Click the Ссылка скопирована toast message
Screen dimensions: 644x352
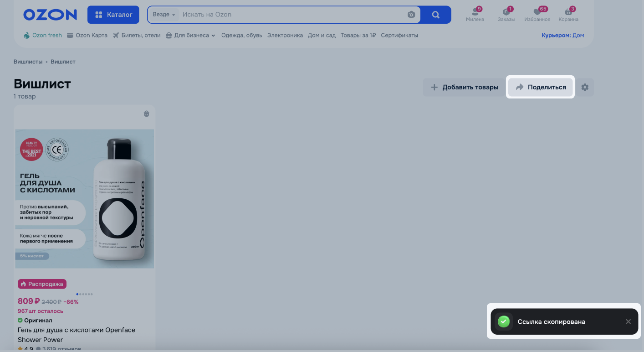click(552, 321)
